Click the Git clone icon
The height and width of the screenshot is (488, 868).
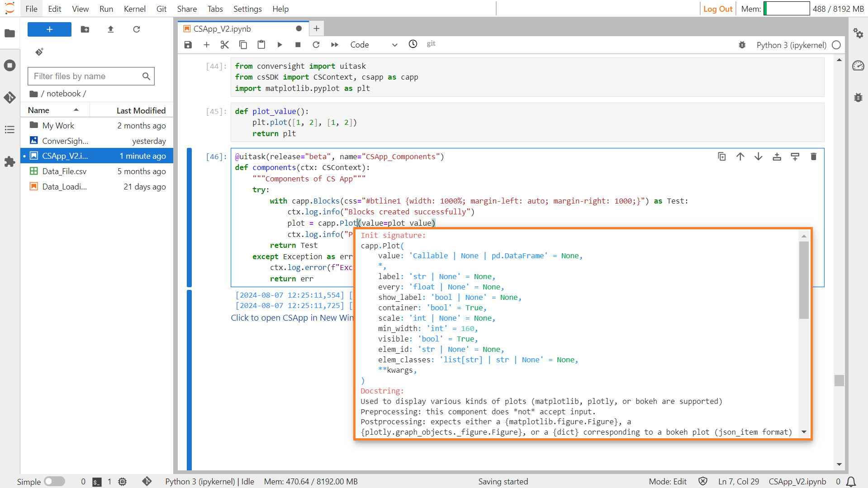39,52
